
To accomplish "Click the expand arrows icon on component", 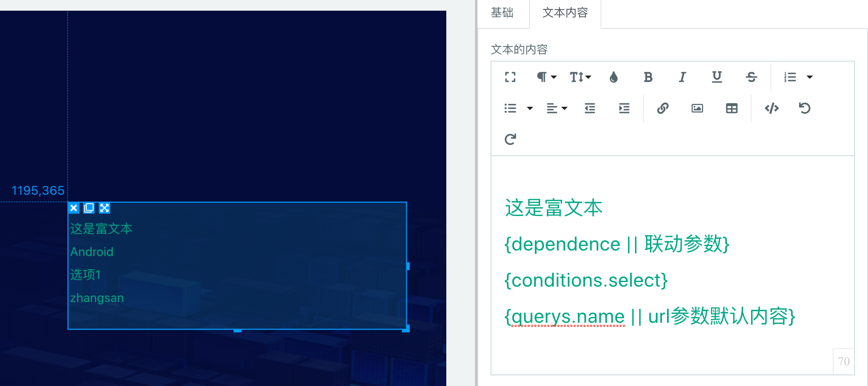I will (x=105, y=208).
